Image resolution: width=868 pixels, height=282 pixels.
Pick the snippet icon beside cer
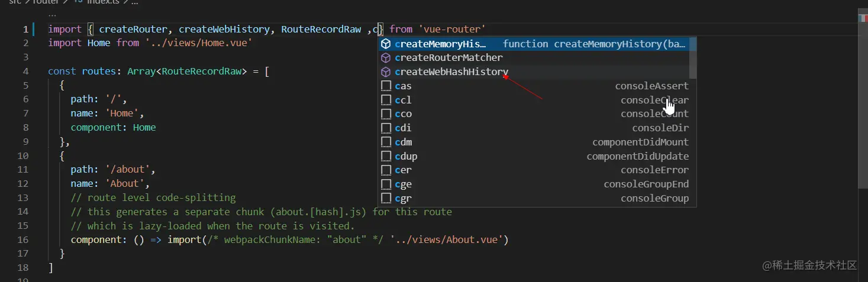(x=386, y=170)
